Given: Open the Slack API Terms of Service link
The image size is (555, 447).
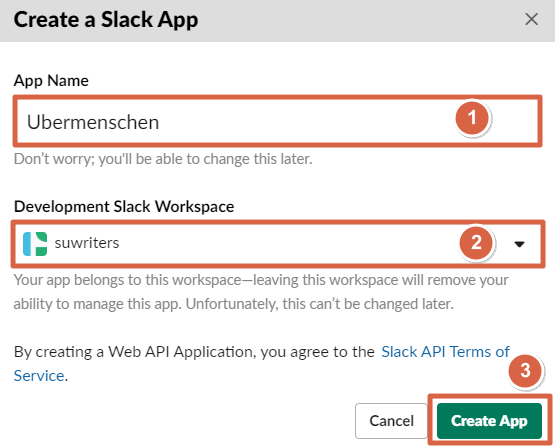Looking at the screenshot, I should (445, 352).
